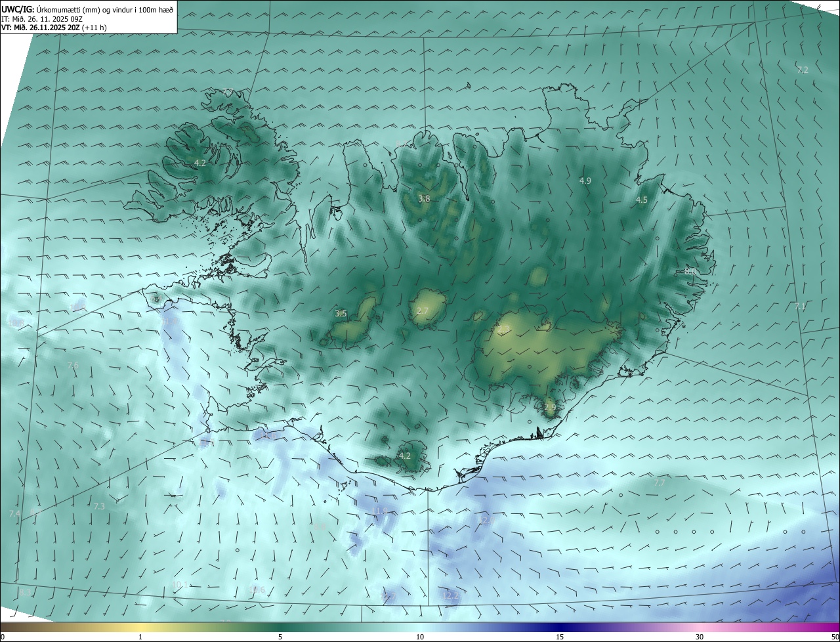Image resolution: width=840 pixels, height=642 pixels.
Task: Click the 5 label on the color scale
Action: click(280, 637)
